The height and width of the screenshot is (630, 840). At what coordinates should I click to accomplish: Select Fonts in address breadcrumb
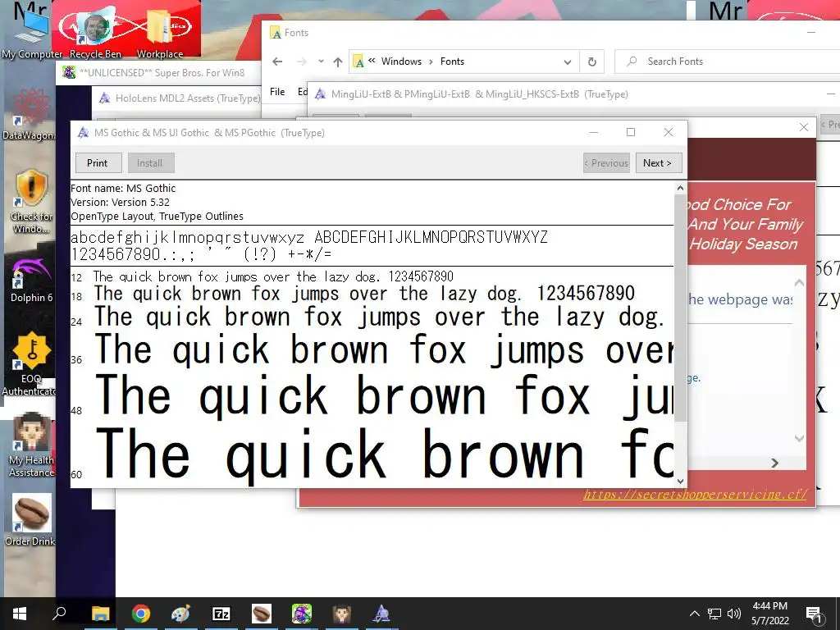[x=452, y=62]
